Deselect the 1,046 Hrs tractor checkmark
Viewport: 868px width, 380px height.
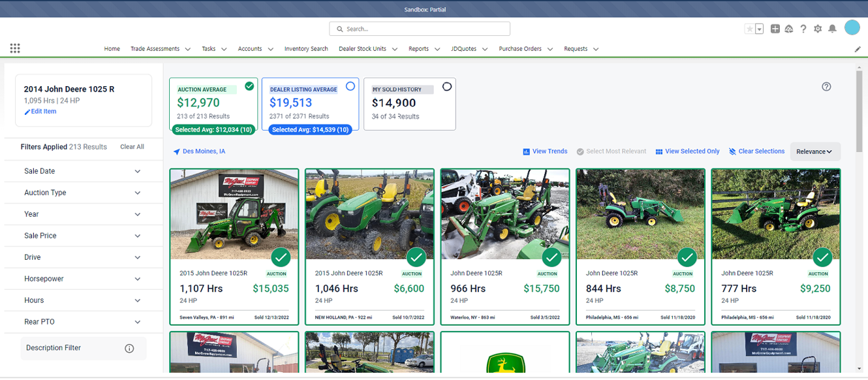click(416, 257)
